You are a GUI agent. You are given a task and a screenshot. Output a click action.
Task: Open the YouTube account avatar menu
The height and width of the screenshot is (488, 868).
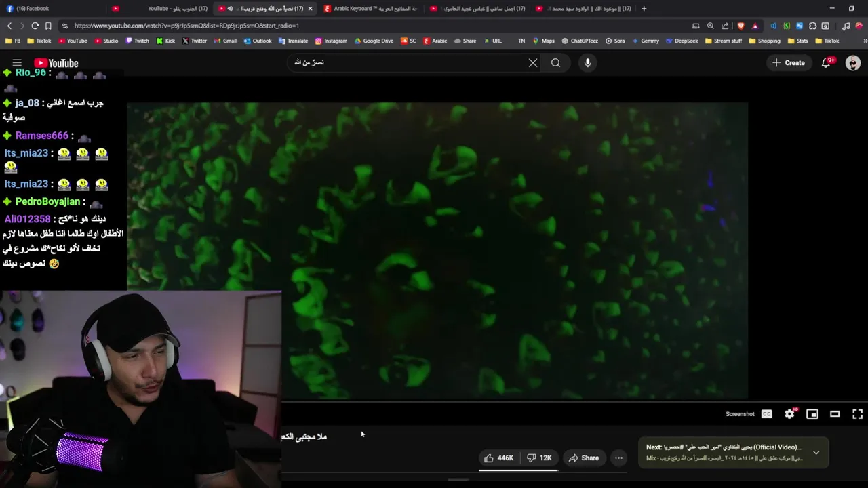click(853, 63)
